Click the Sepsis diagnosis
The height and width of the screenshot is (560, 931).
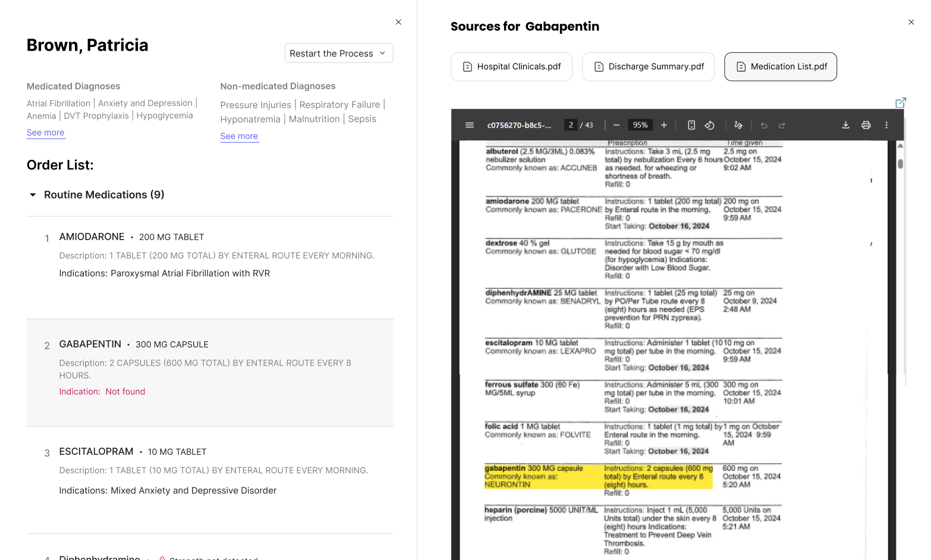tap(362, 119)
